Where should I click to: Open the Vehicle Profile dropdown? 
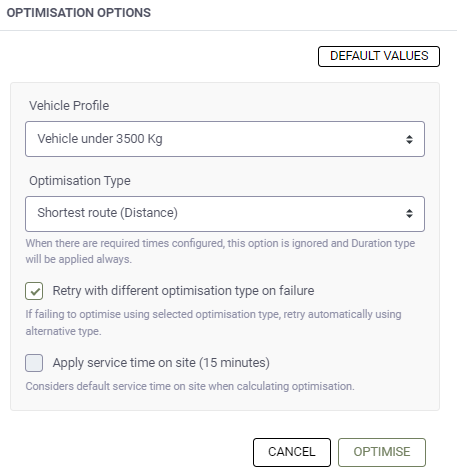click(225, 139)
